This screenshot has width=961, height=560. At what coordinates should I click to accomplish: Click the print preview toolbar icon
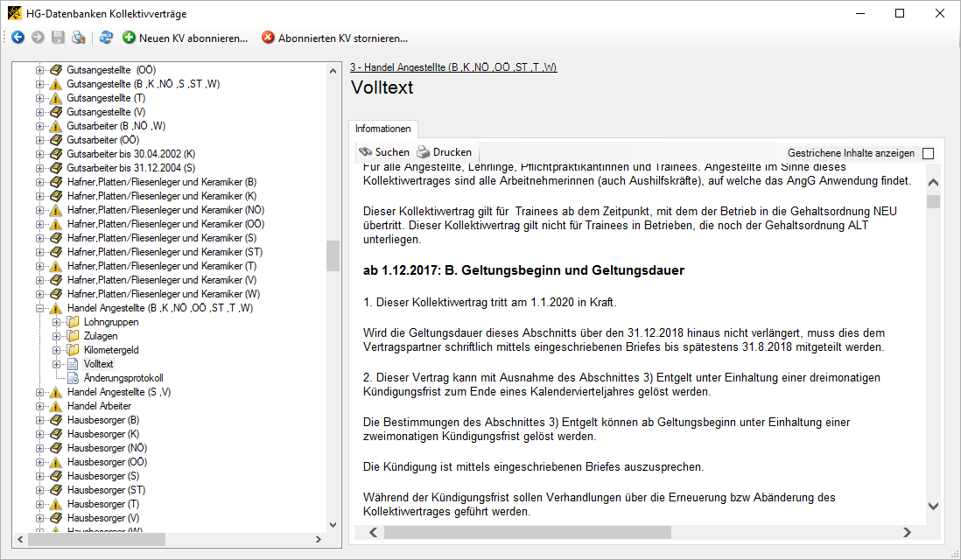click(79, 38)
